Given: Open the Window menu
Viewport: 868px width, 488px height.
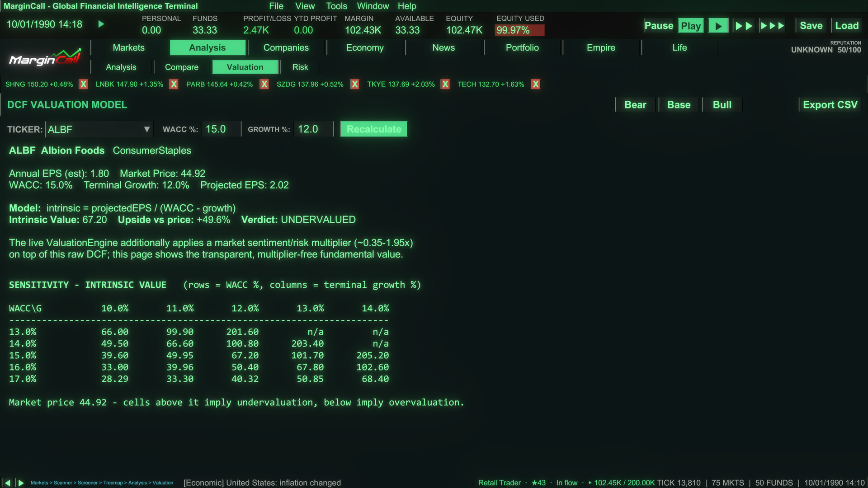Looking at the screenshot, I should click(373, 6).
